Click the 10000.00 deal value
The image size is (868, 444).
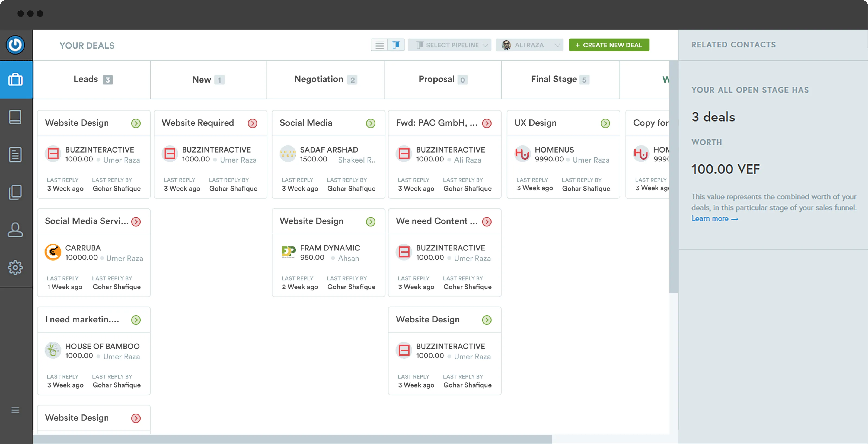coord(81,258)
